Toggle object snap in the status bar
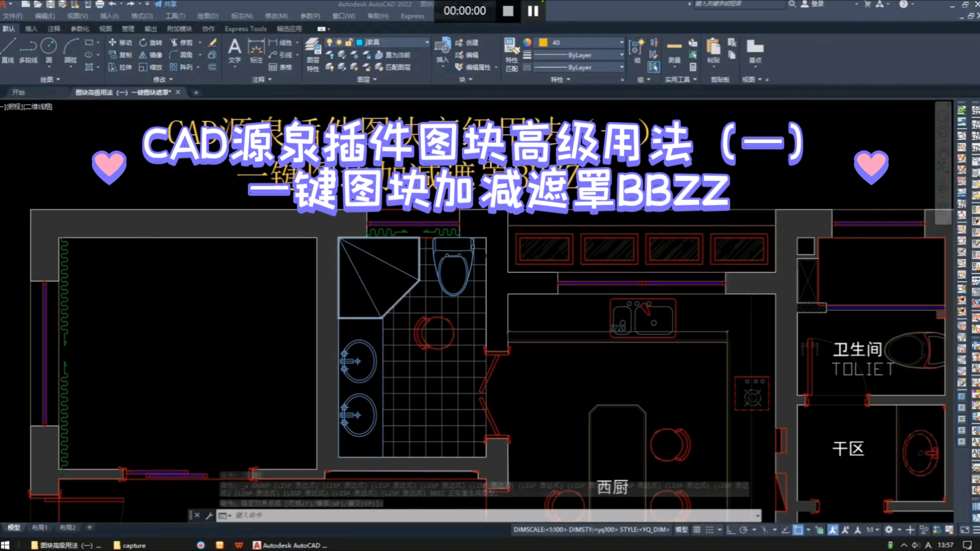980x551 pixels. (798, 530)
